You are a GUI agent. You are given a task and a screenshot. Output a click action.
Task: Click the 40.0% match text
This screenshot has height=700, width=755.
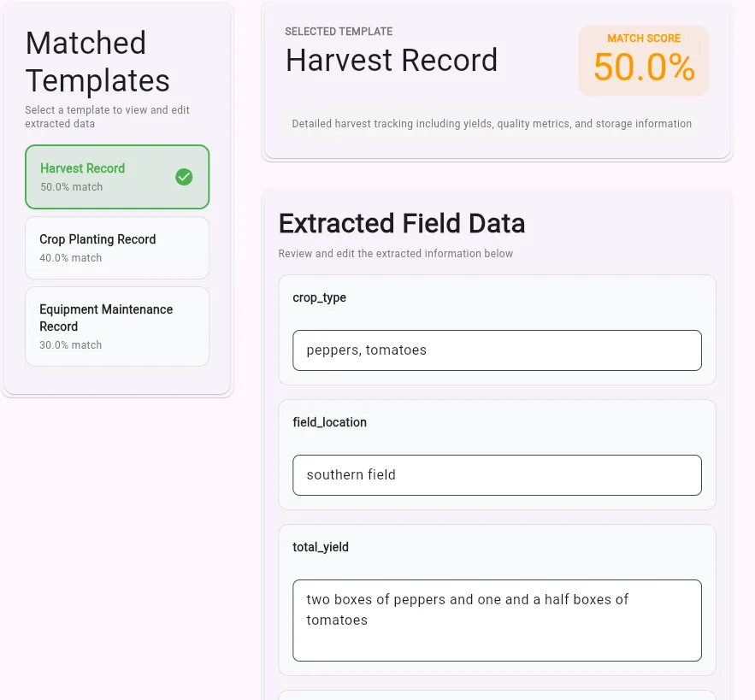71,258
